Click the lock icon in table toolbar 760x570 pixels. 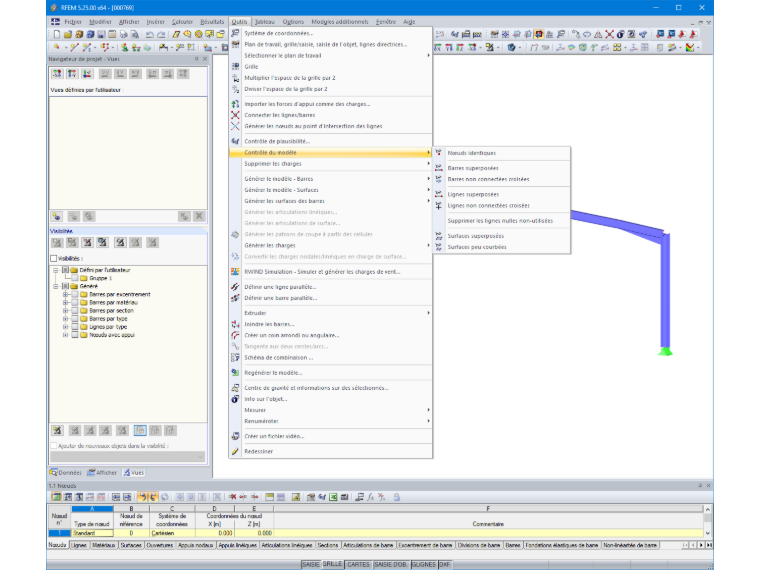[x=396, y=497]
